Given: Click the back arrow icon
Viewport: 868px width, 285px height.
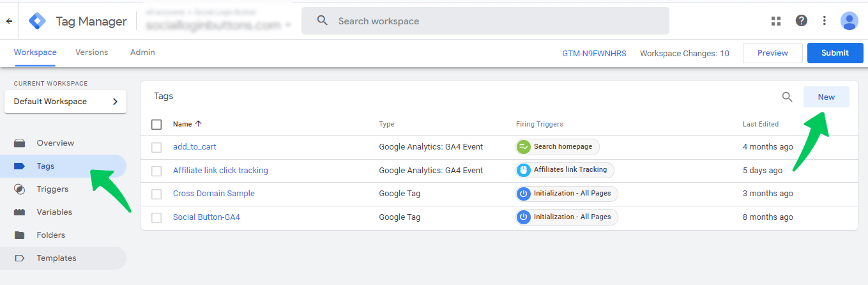Looking at the screenshot, I should click(9, 21).
